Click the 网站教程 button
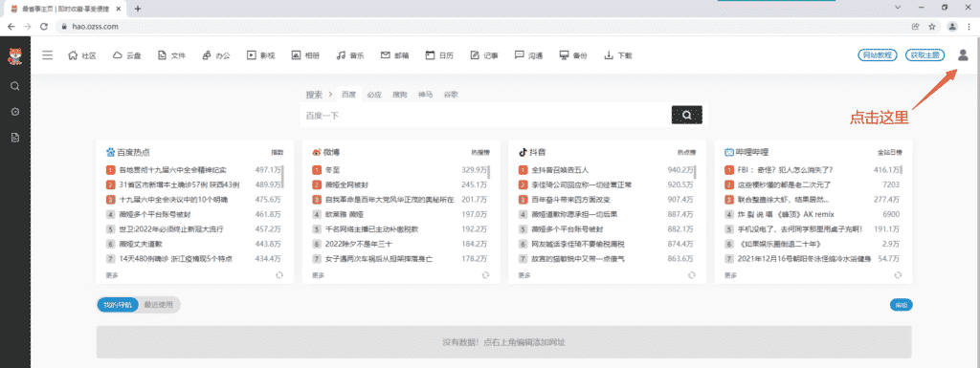Viewport: 980px width, 368px height. coord(879,54)
